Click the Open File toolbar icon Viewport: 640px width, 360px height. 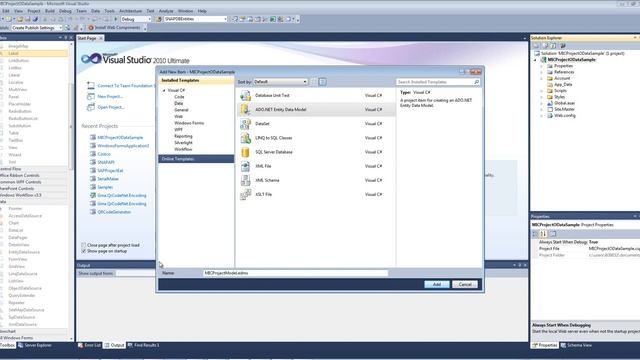click(20, 19)
